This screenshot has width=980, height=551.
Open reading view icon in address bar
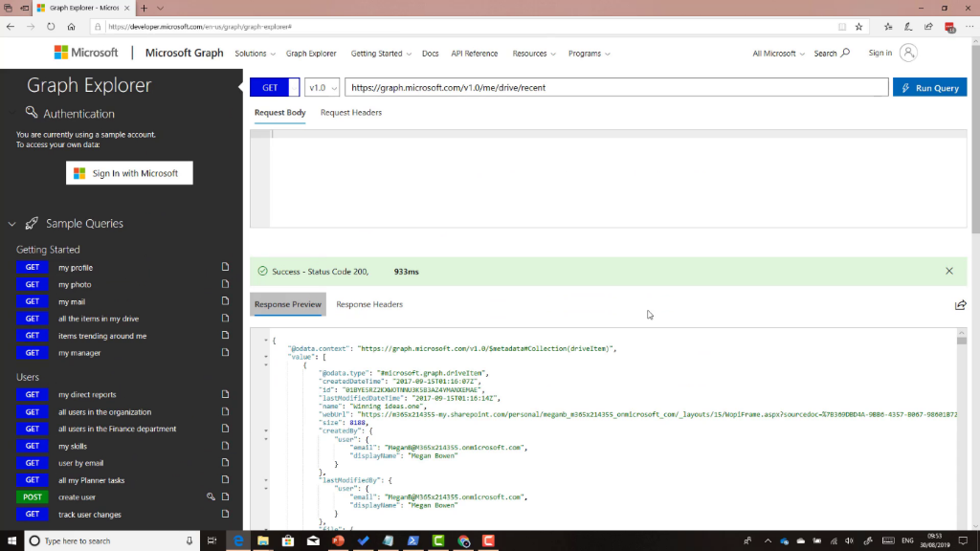(x=842, y=27)
